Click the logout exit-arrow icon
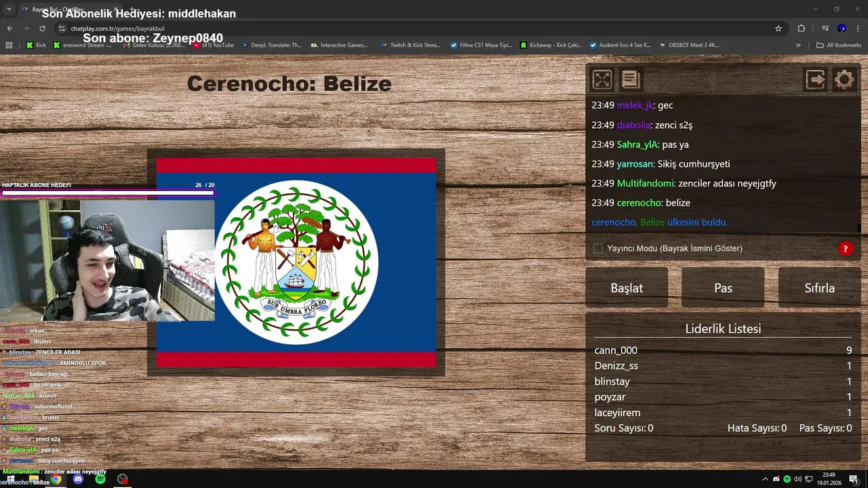The image size is (868, 488). point(816,79)
